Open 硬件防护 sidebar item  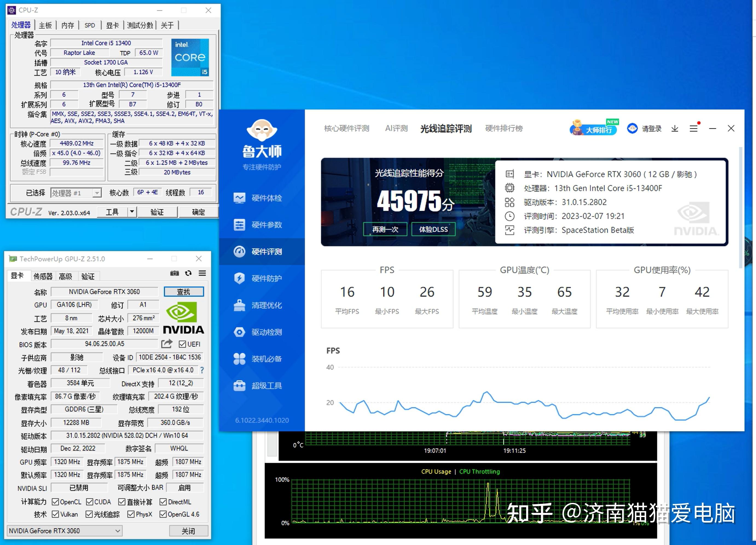tap(262, 278)
